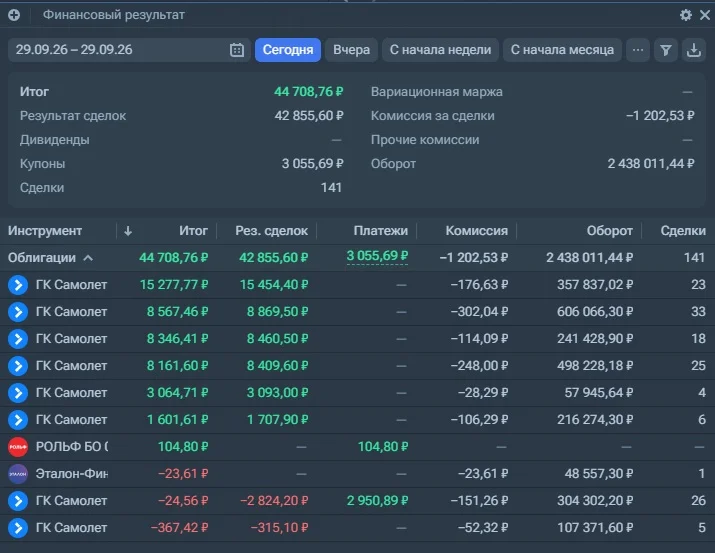The width and height of the screenshot is (715, 553).
Task: Sort by Платежи column header
Action: [380, 231]
